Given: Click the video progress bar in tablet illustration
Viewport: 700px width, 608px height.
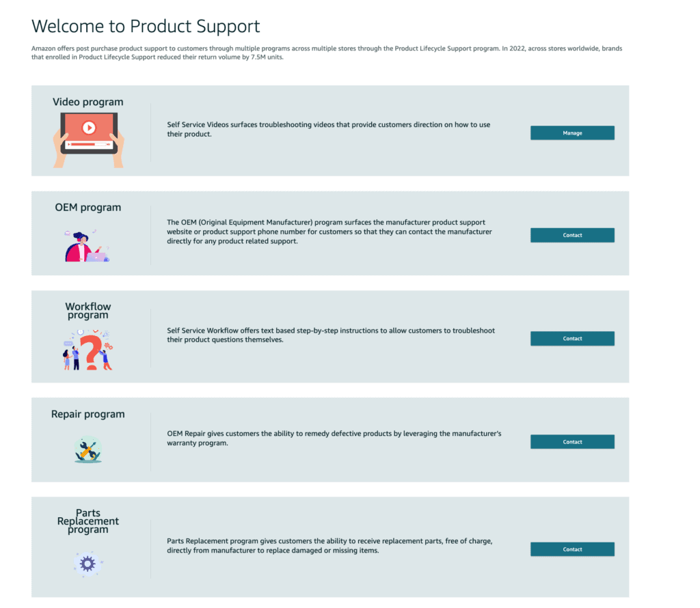Looking at the screenshot, I should [88, 144].
